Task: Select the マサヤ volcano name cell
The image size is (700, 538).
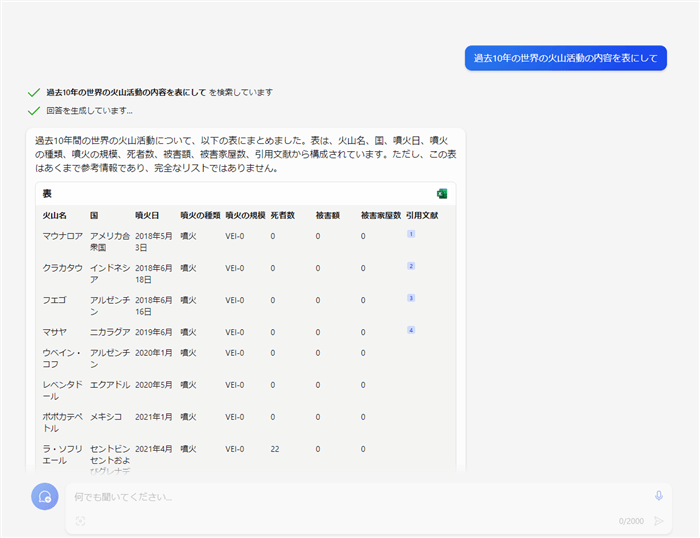Action: click(x=54, y=332)
